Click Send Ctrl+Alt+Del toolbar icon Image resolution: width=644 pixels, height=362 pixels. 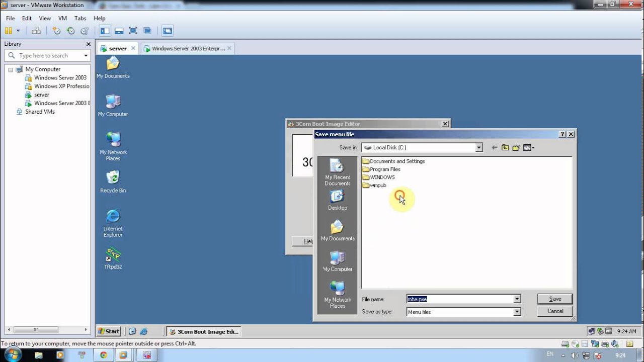(x=36, y=31)
